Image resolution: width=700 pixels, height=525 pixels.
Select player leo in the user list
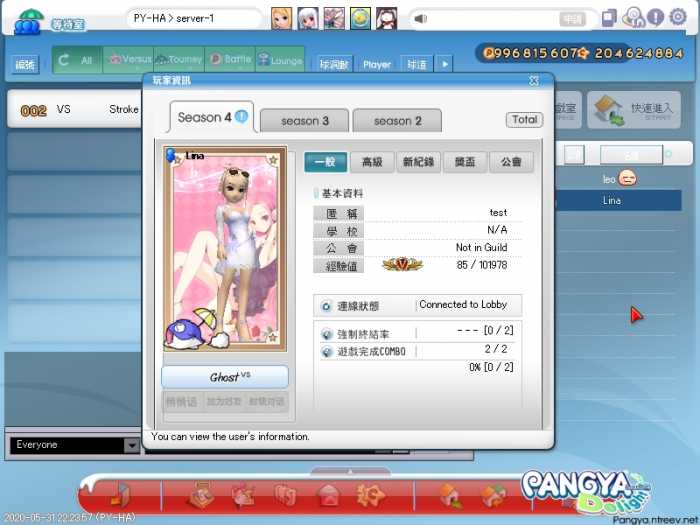point(618,179)
